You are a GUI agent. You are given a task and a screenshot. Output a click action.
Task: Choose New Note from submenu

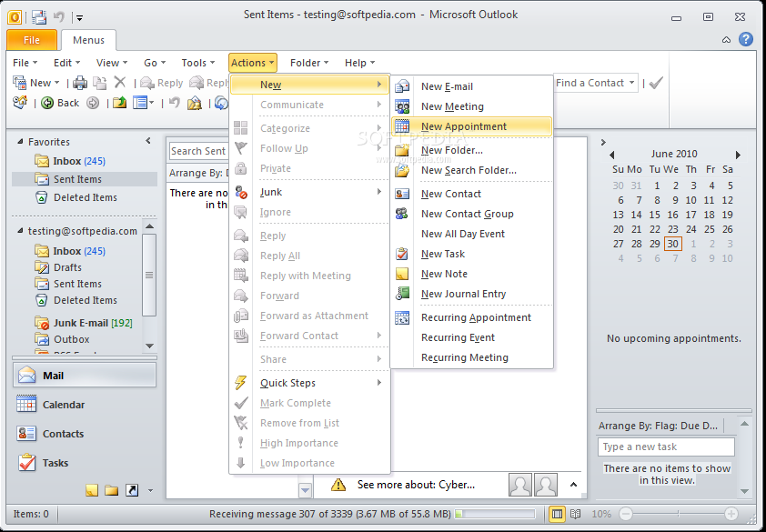[472, 274]
